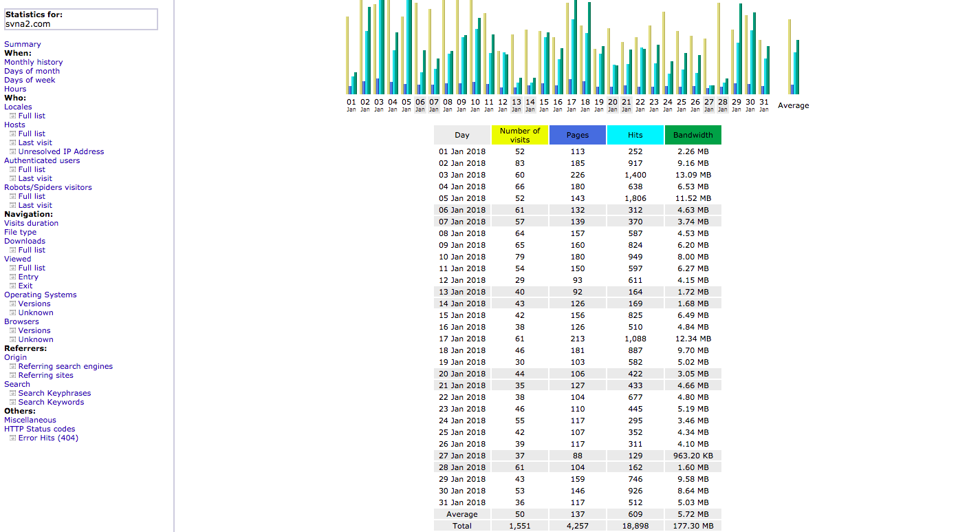
Task: Click the 31 Jan 2018 date cell
Action: 462,502
